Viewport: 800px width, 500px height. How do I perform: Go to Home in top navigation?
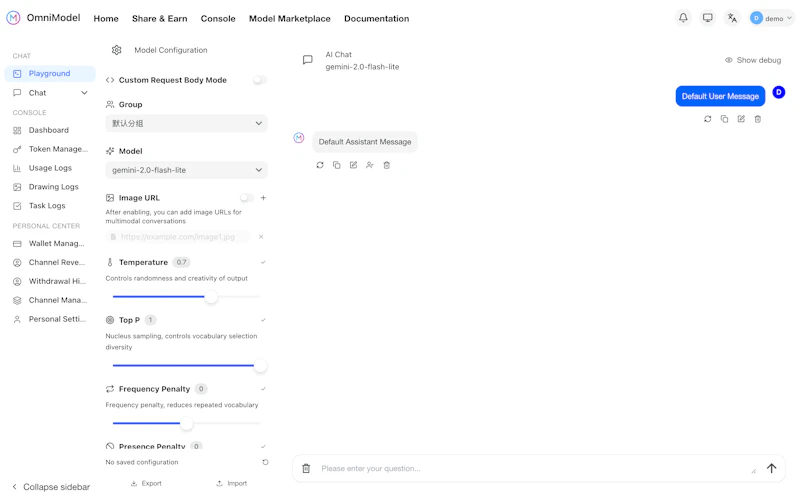pyautogui.click(x=106, y=18)
